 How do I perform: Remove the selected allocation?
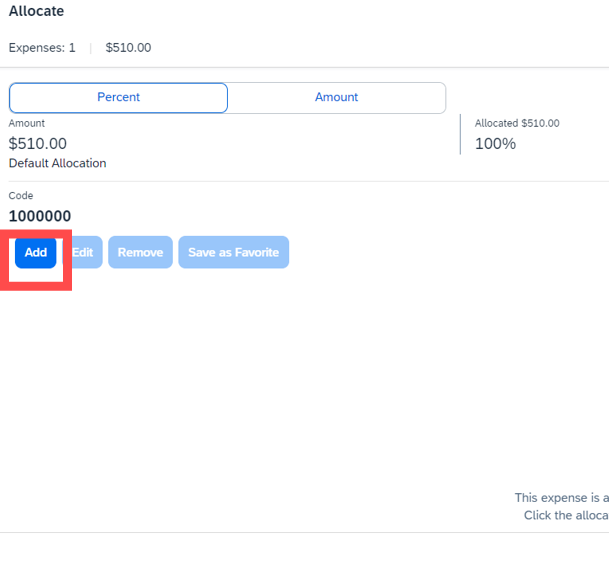(140, 253)
